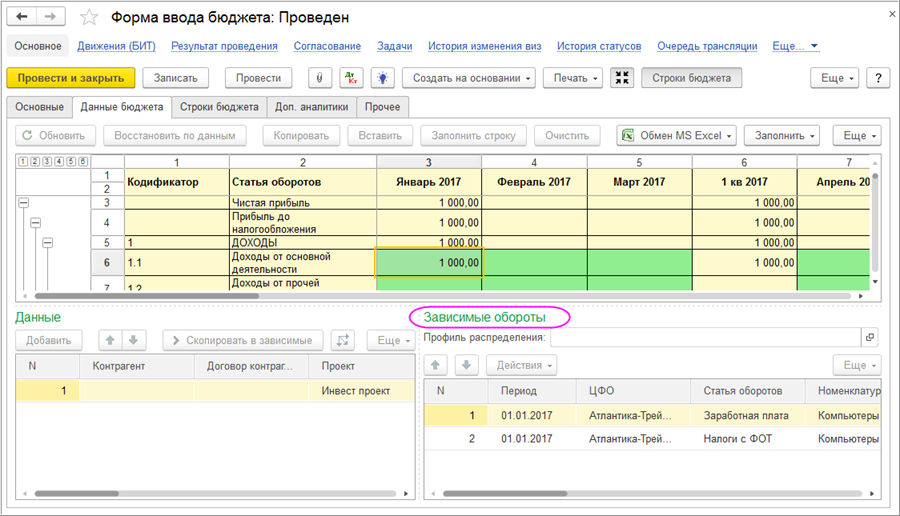
Task: Click the light bulb icon
Action: click(x=382, y=78)
